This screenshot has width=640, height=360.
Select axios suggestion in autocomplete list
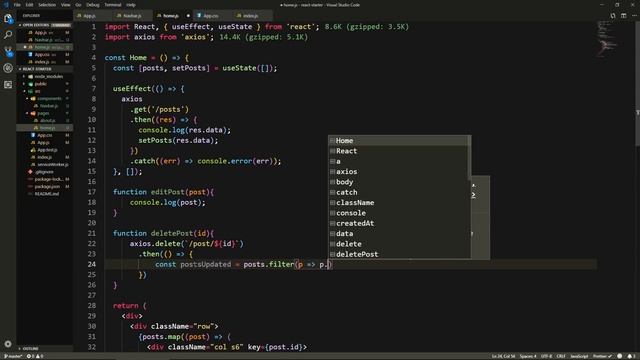click(x=398, y=171)
